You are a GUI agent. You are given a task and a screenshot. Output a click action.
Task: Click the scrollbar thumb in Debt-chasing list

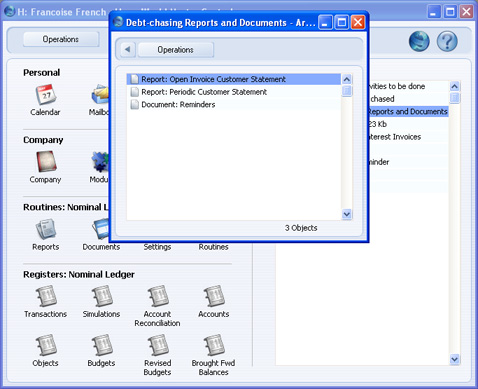coord(347,91)
